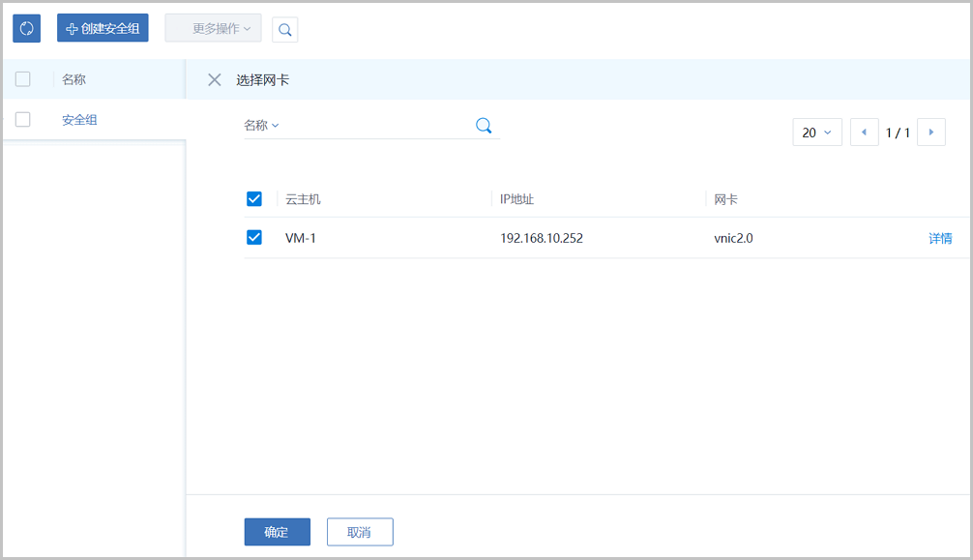Click the blue search icon in name field
The height and width of the screenshot is (560, 973).
point(484,125)
